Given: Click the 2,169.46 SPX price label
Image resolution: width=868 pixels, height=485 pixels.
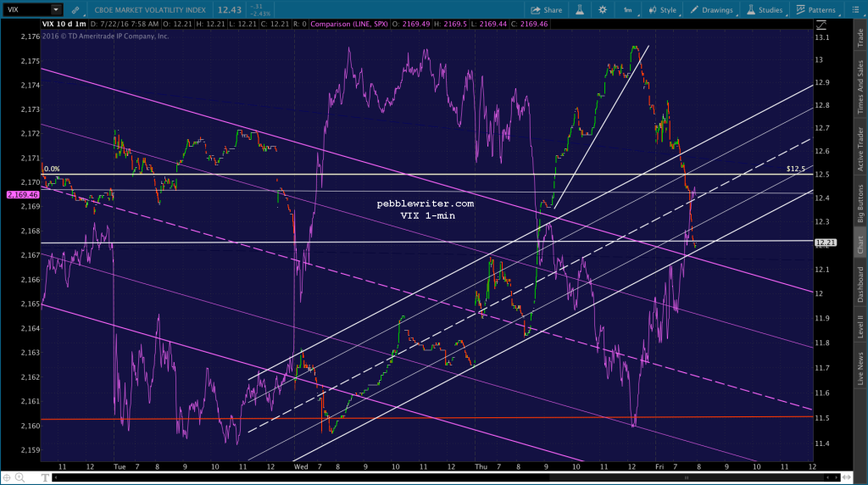Looking at the screenshot, I should [23, 195].
